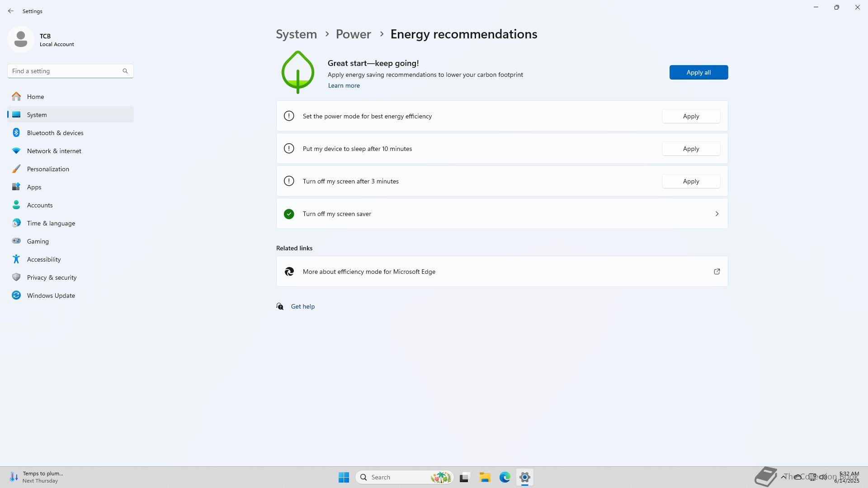This screenshot has height=488, width=868.
Task: Click the back arrow in Settings
Action: pos(11,11)
